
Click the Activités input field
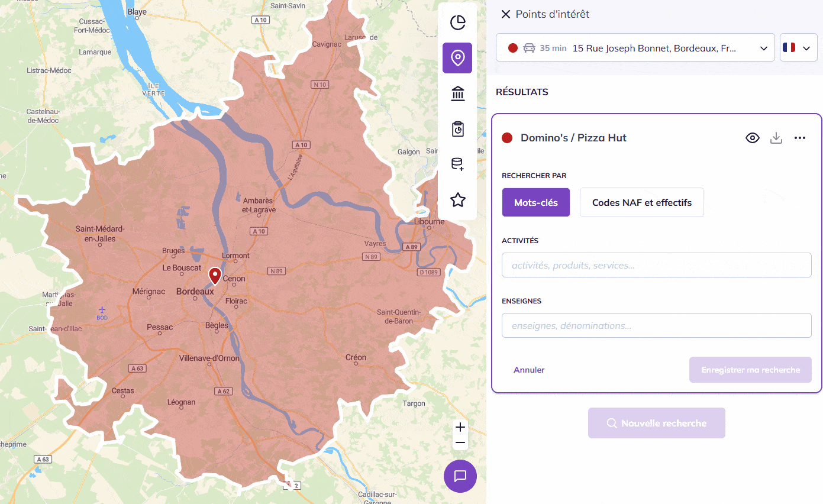point(656,265)
